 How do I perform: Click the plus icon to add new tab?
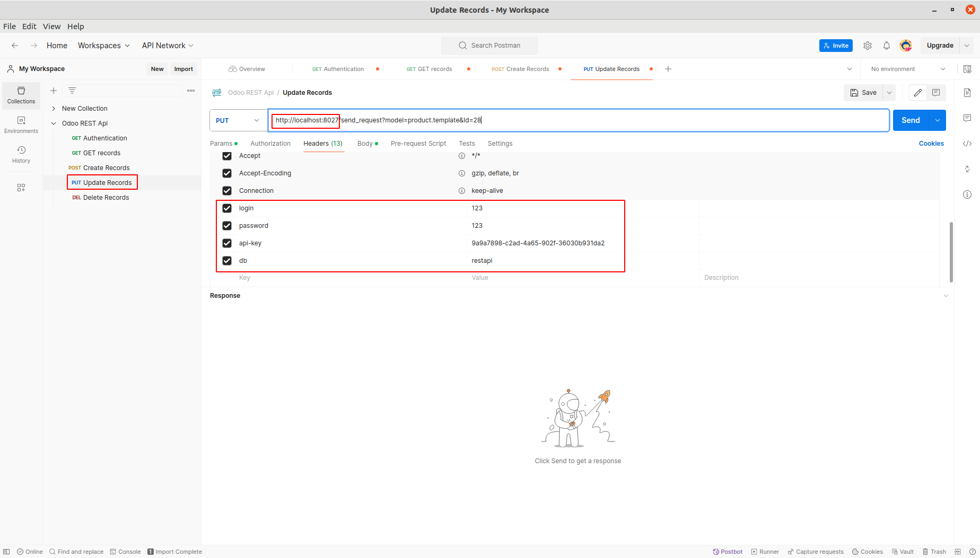[x=668, y=69]
